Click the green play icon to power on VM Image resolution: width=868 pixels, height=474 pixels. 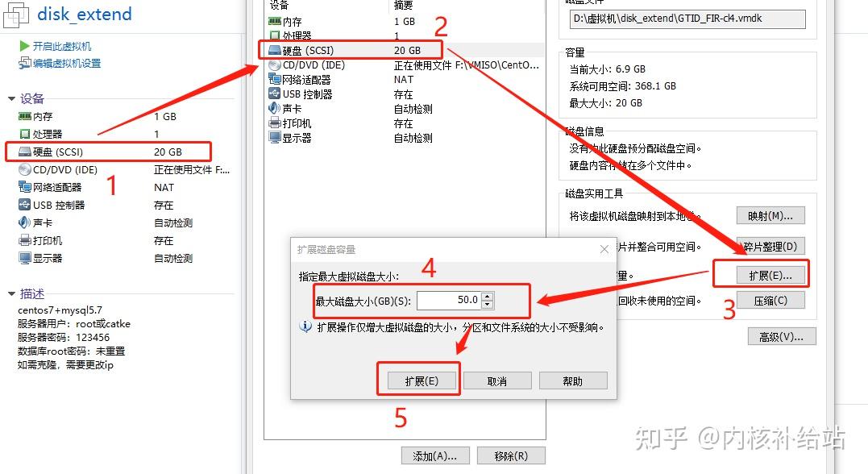pyautogui.click(x=24, y=46)
